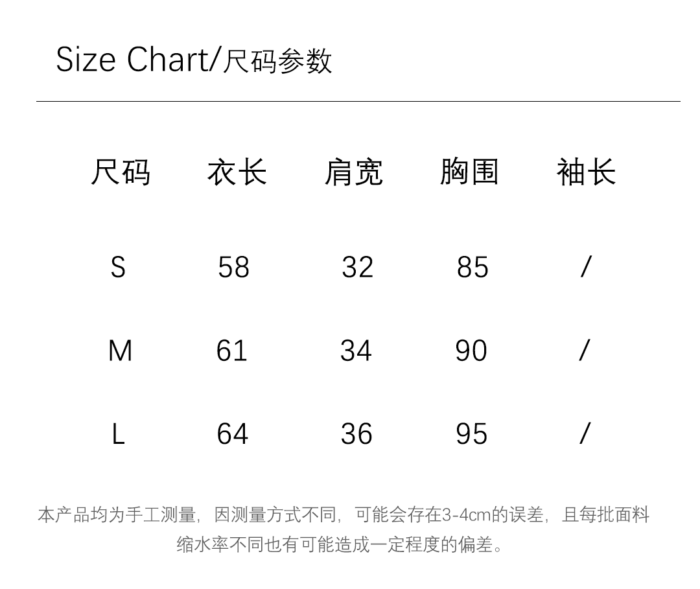This screenshot has width=700, height=589.
Task: Click the bust value 95
Action: click(x=471, y=434)
